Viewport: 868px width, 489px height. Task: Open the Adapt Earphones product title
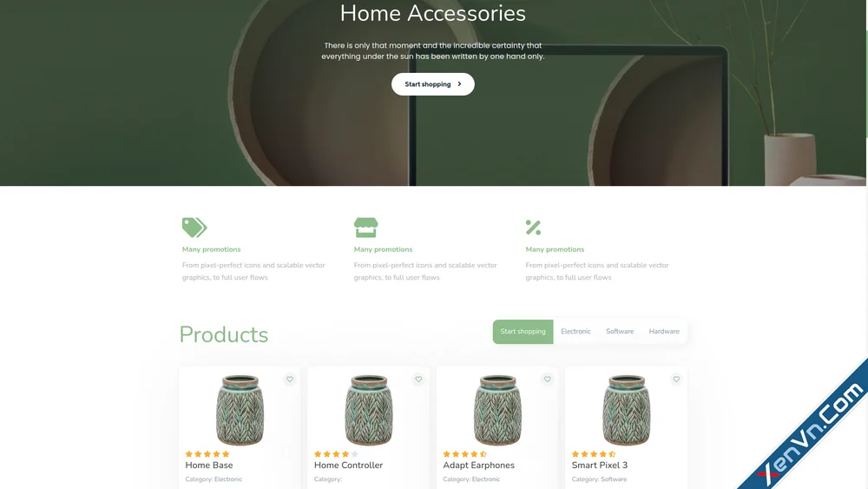[x=479, y=466]
